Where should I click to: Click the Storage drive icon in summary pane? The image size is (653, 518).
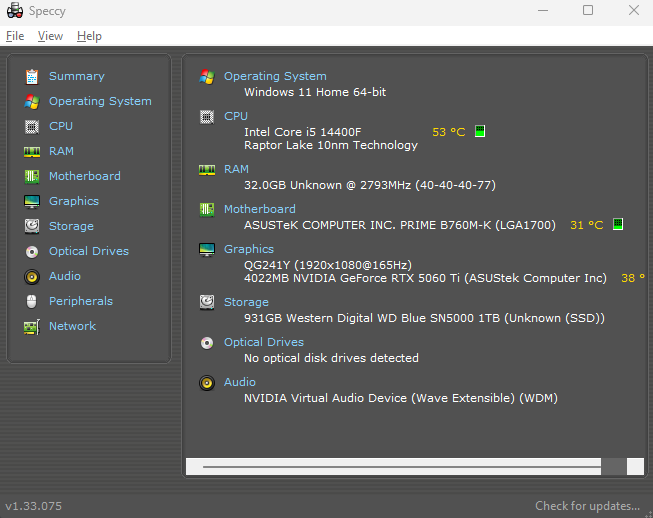[x=207, y=303]
